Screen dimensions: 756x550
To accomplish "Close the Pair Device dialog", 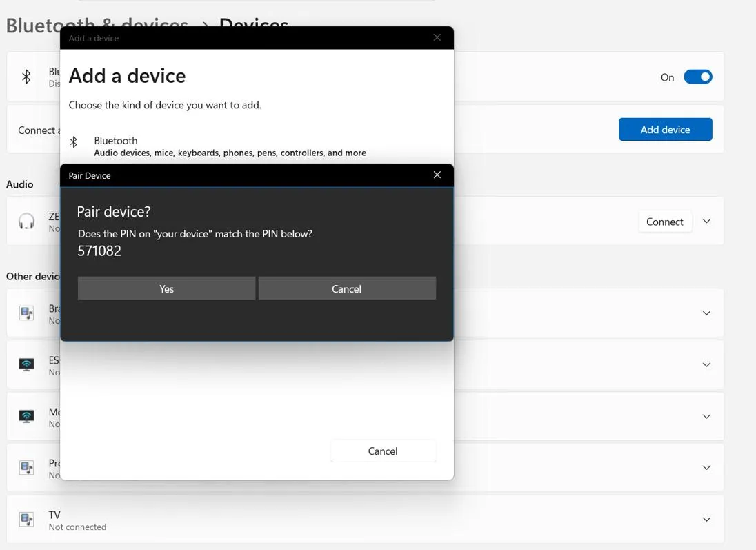I will tap(437, 175).
